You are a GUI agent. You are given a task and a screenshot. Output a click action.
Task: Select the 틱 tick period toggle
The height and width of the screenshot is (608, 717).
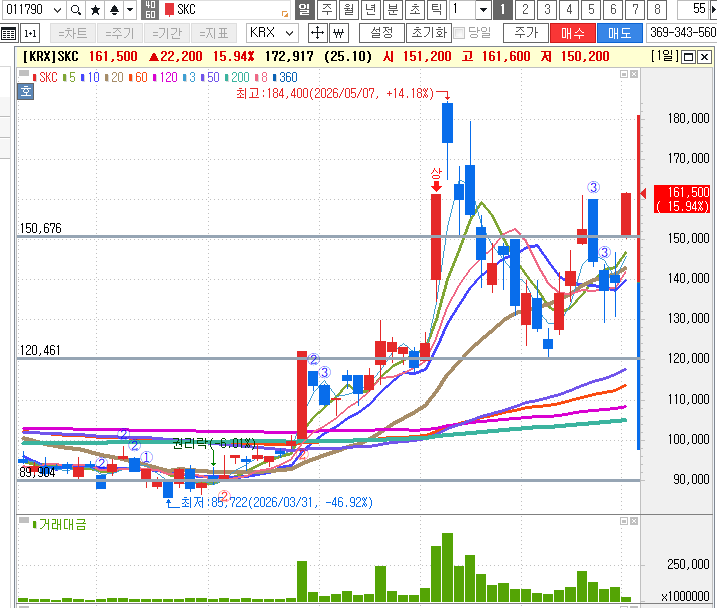[437, 9]
